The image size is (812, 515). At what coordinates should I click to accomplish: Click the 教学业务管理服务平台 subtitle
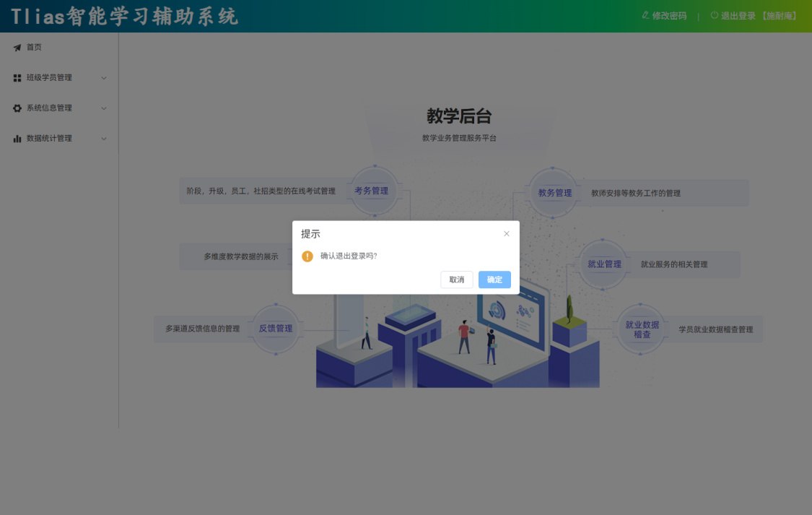click(459, 138)
